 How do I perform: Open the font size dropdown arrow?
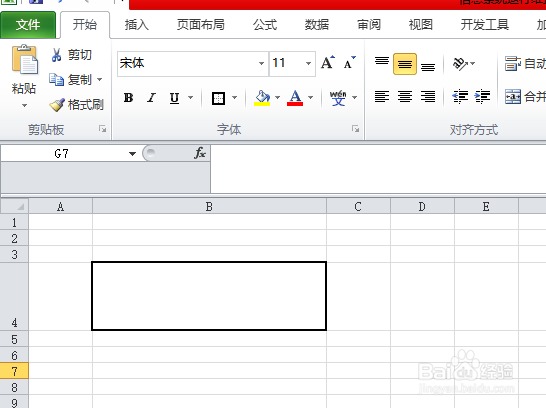pos(309,63)
